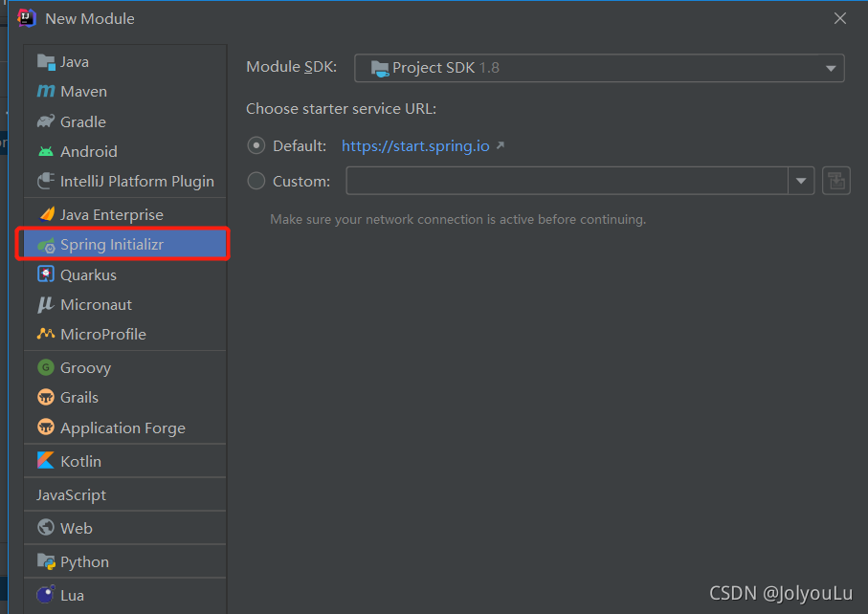Click the green Groovy icon

(46, 367)
